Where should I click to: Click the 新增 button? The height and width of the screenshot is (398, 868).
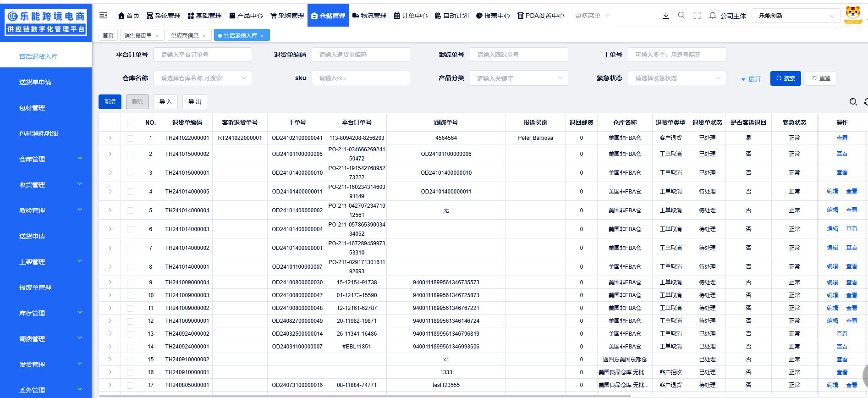coord(110,102)
